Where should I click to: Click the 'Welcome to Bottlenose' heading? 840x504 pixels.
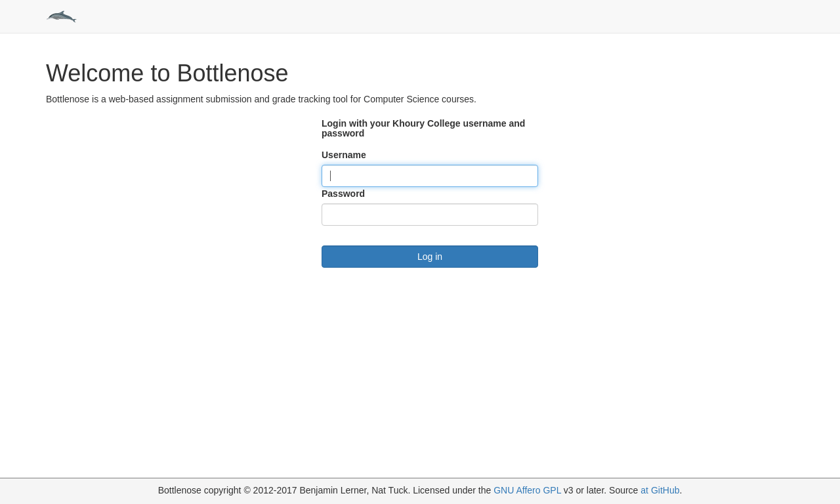point(167,73)
